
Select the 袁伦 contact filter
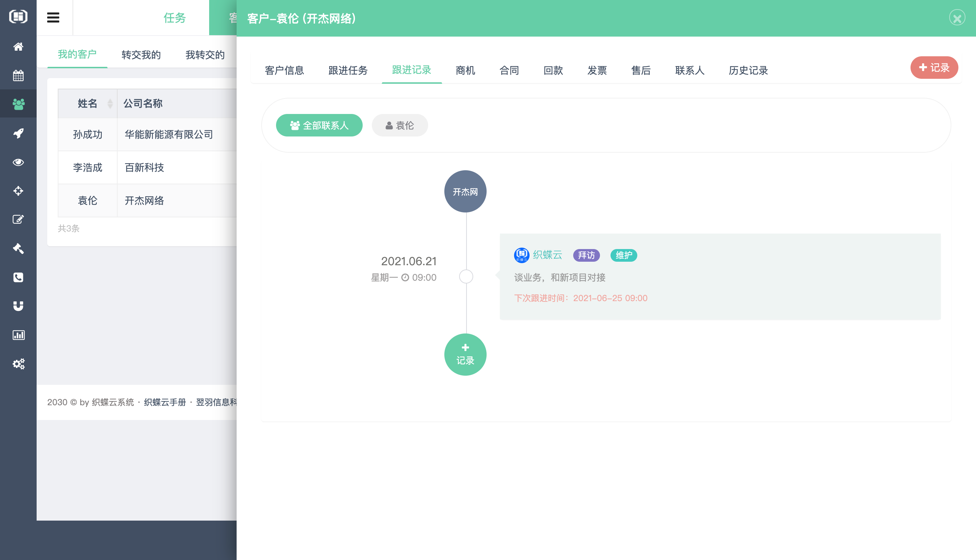399,125
